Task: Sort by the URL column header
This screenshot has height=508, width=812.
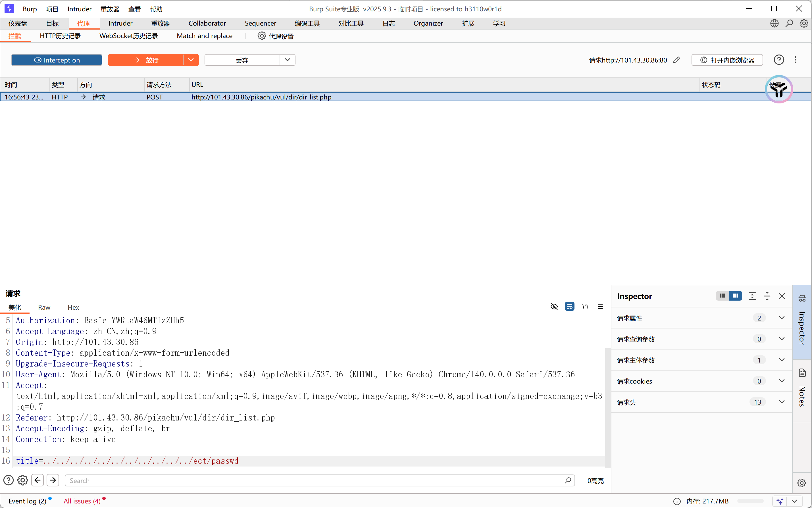Action: [x=444, y=85]
